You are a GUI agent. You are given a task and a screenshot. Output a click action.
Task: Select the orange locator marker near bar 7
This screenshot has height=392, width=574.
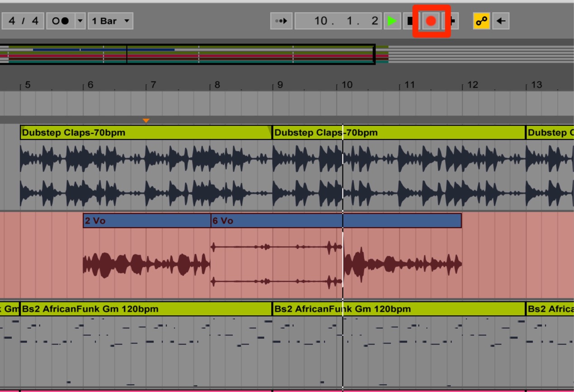point(146,120)
